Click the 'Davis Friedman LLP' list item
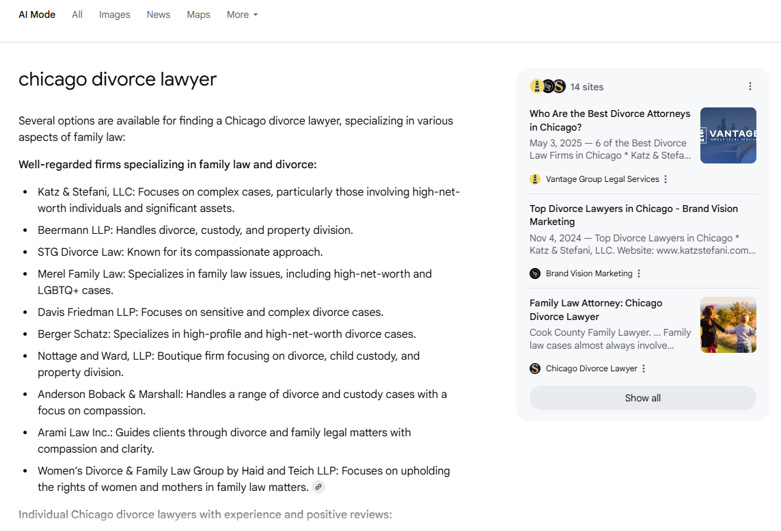Viewport: 781px width, 531px height. [x=210, y=312]
